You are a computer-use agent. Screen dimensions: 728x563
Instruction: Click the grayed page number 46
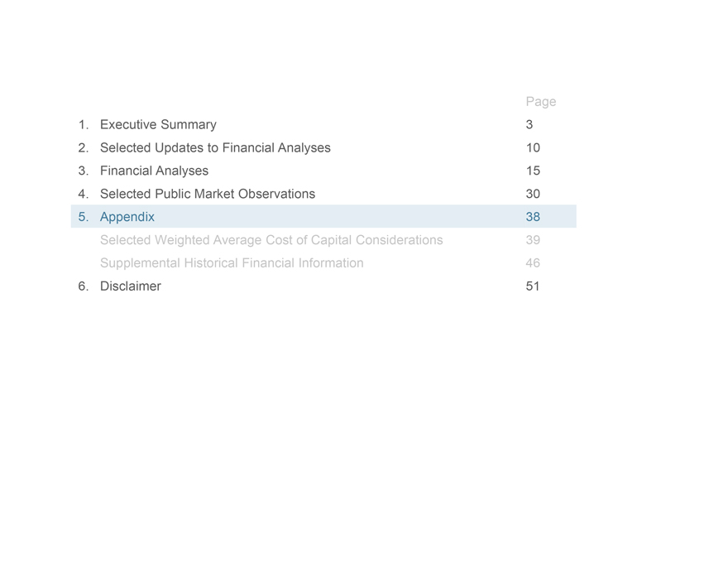(533, 264)
